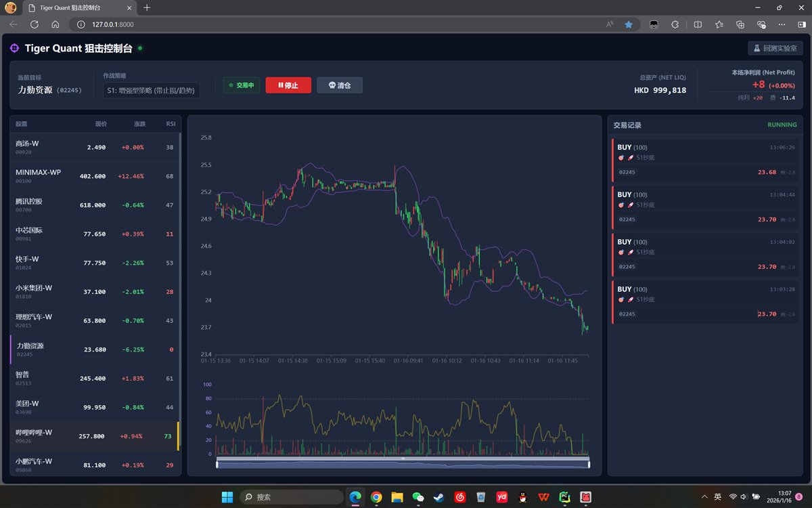
Task: Open the BUY trade record at 13:04:02
Action: 705,255
